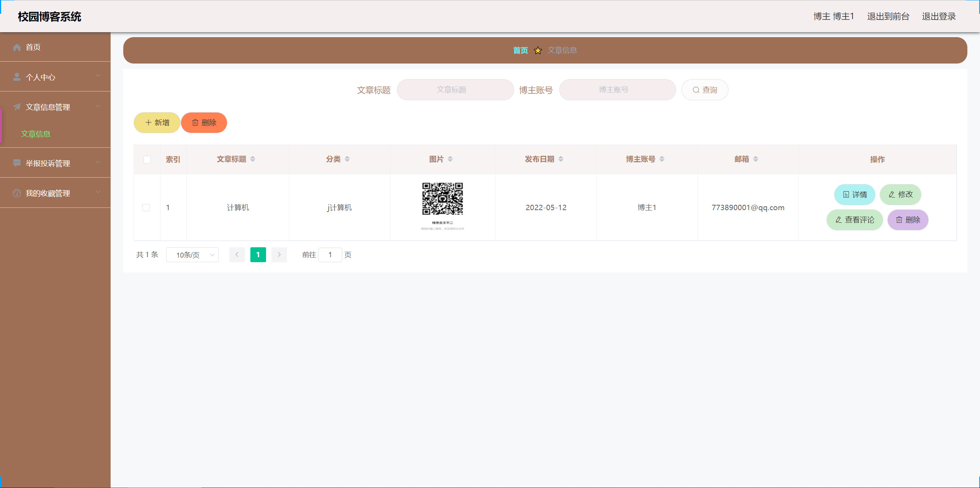The image size is (980, 488).
Task: Click 退出到前台 in the top bar
Action: click(888, 16)
